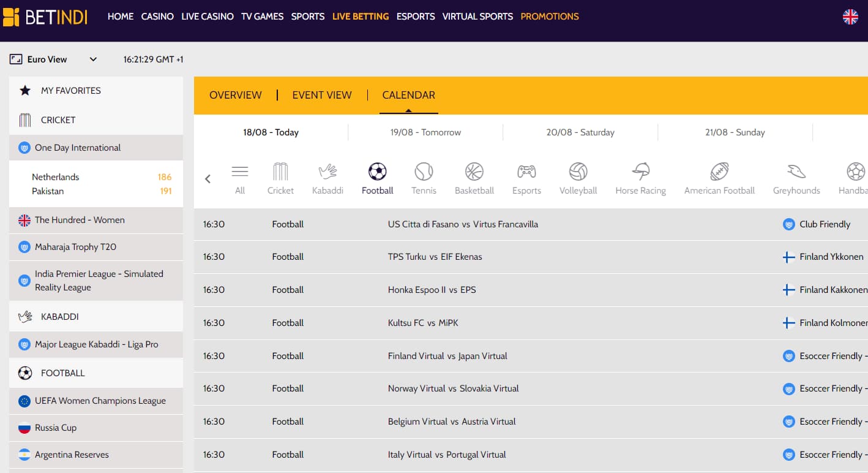Open the CASINO menu
868x473 pixels.
pos(157,17)
